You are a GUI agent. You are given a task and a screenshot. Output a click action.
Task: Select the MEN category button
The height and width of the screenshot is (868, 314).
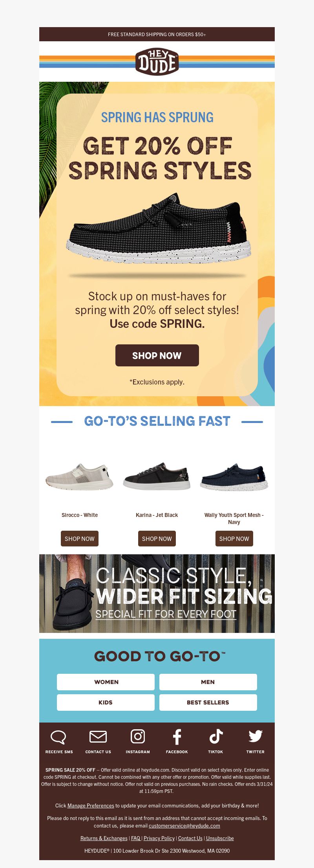(x=208, y=682)
